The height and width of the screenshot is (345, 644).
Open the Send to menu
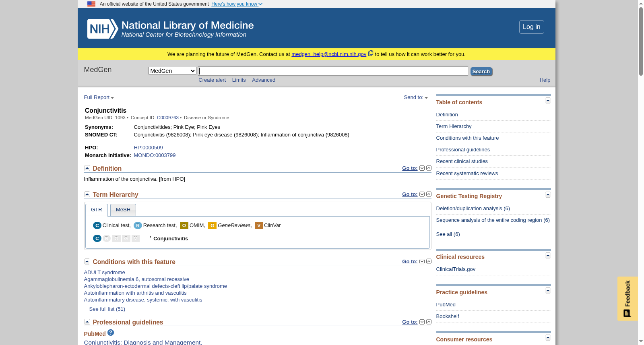[x=416, y=97]
